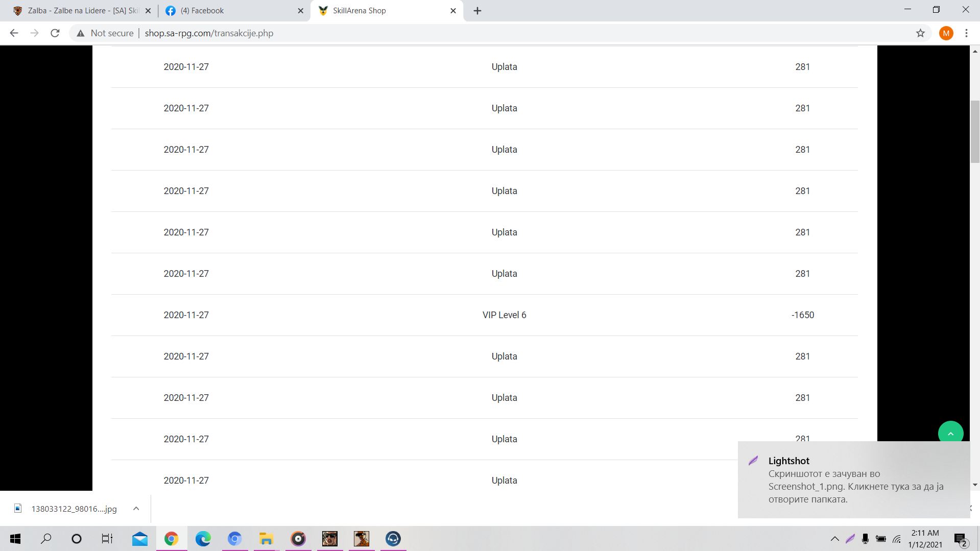This screenshot has width=980, height=551.
Task: Open a new browser tab
Action: [x=477, y=11]
